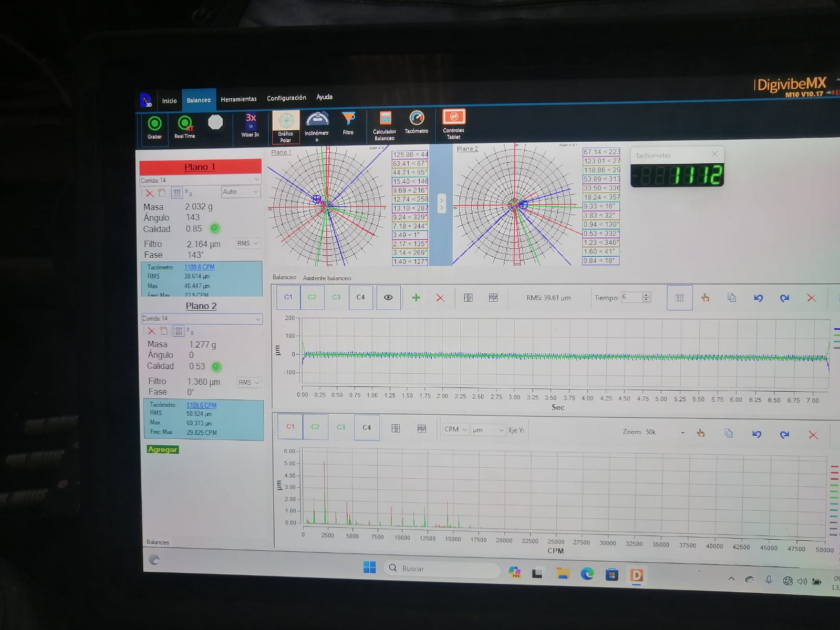Viewport: 840px width, 630px height.
Task: Click the white octagon stop icon
Action: (x=215, y=122)
